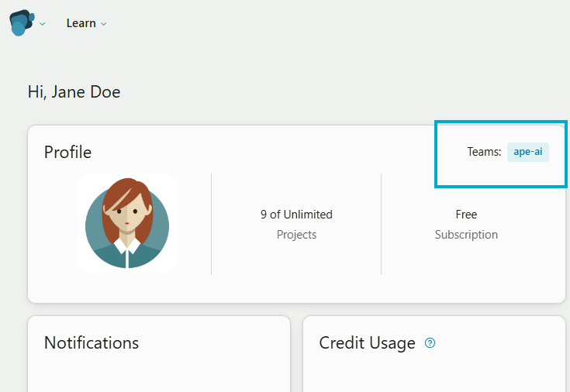Click the Credit Usage panel heading
This screenshot has width=570, height=392.
coord(367,343)
